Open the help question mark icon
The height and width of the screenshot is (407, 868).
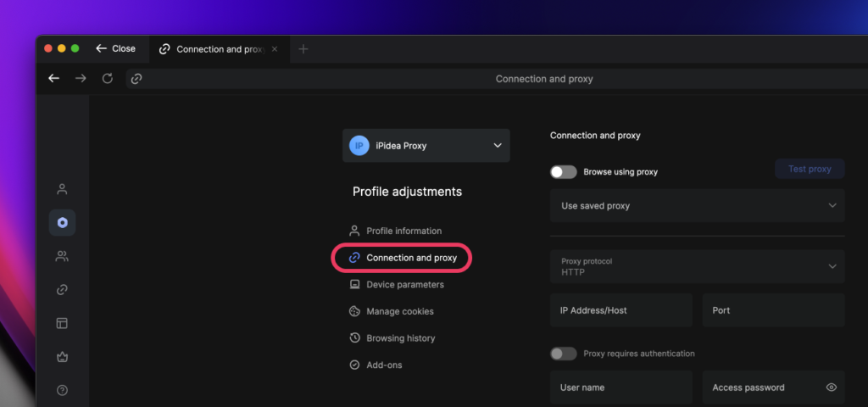click(62, 390)
